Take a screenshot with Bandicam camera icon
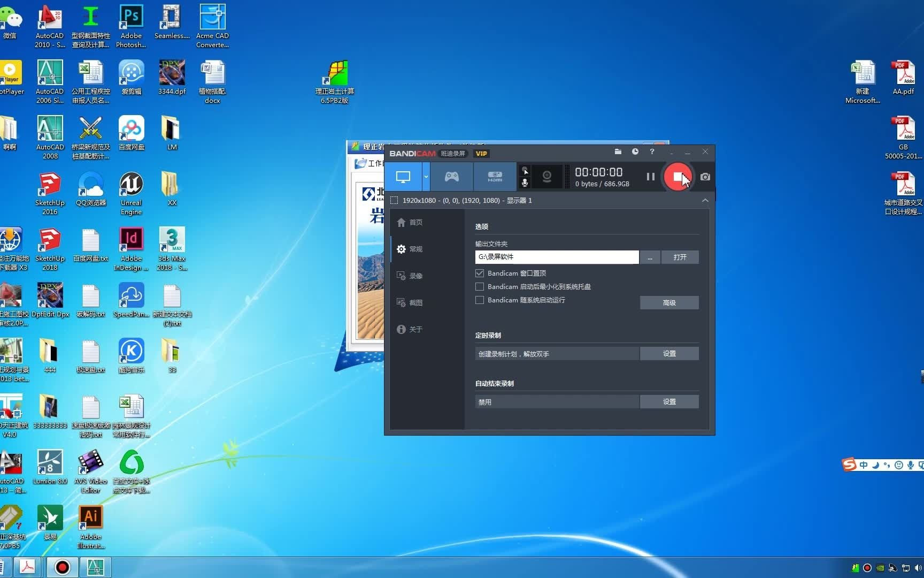The width and height of the screenshot is (924, 578). point(705,177)
